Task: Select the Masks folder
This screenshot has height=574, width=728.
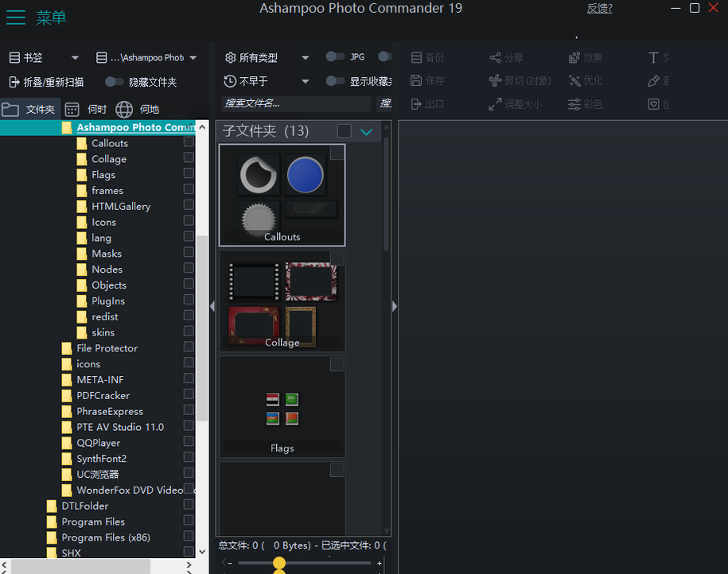Action: [107, 254]
